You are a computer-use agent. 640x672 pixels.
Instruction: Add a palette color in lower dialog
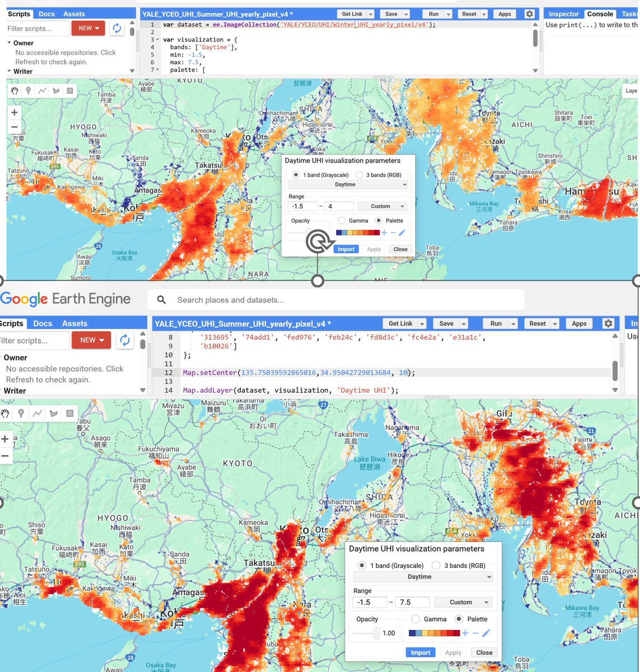pyautogui.click(x=465, y=633)
